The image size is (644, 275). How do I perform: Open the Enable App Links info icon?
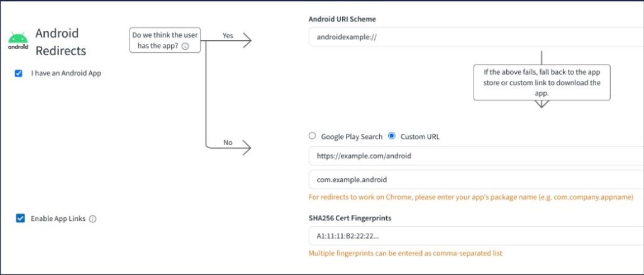pos(92,219)
